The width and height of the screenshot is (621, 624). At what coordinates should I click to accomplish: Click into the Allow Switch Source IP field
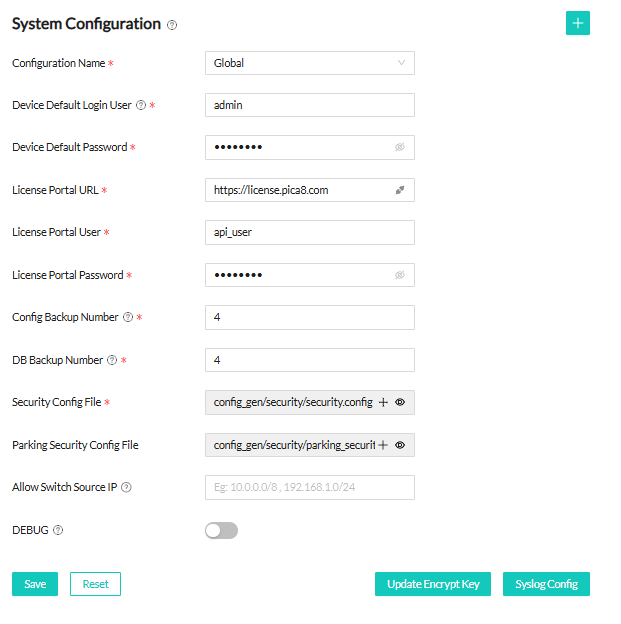pos(309,488)
